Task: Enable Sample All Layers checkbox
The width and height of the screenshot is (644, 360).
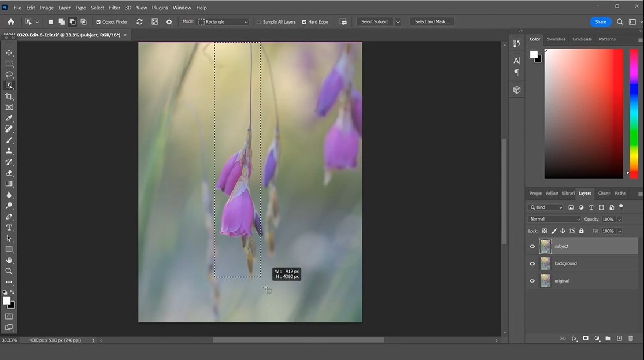Action: [x=258, y=22]
